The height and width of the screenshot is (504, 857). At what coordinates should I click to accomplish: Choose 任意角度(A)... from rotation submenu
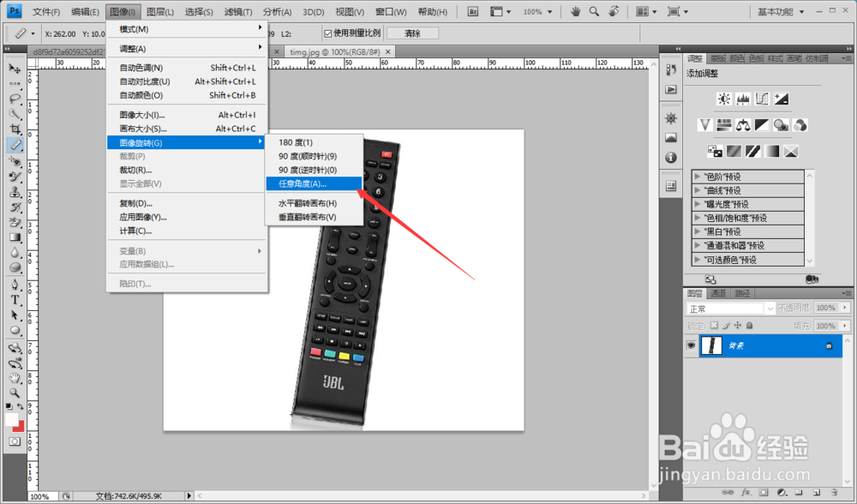point(314,183)
